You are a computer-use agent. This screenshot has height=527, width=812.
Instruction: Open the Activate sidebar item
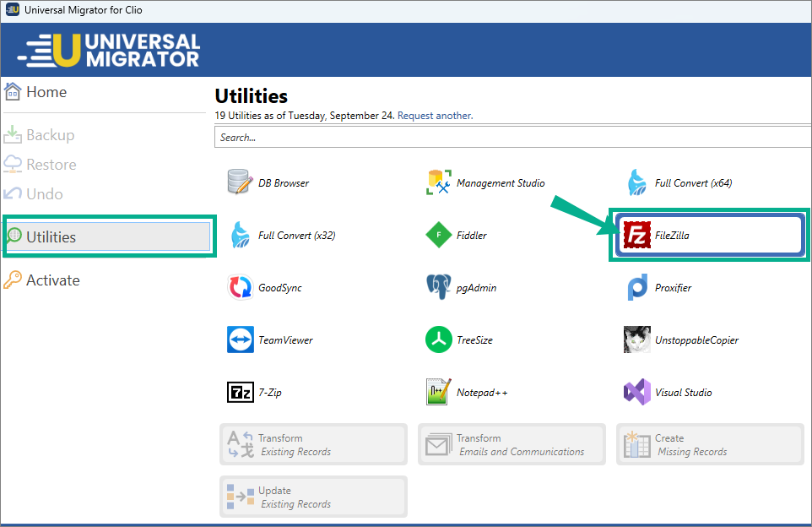53,280
